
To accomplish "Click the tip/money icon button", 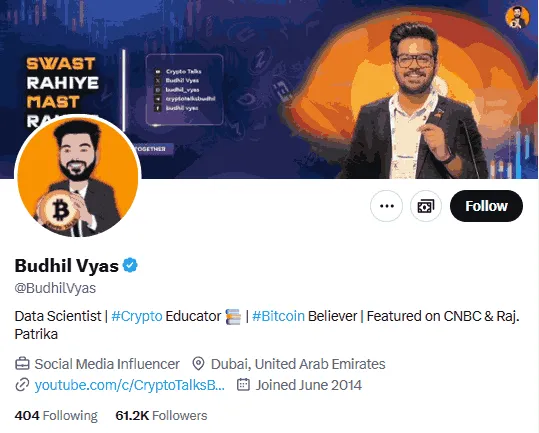I will [x=426, y=206].
